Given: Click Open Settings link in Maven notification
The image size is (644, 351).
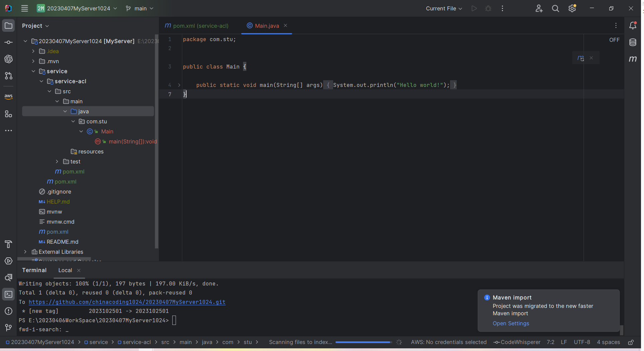Looking at the screenshot, I should click(x=511, y=323).
